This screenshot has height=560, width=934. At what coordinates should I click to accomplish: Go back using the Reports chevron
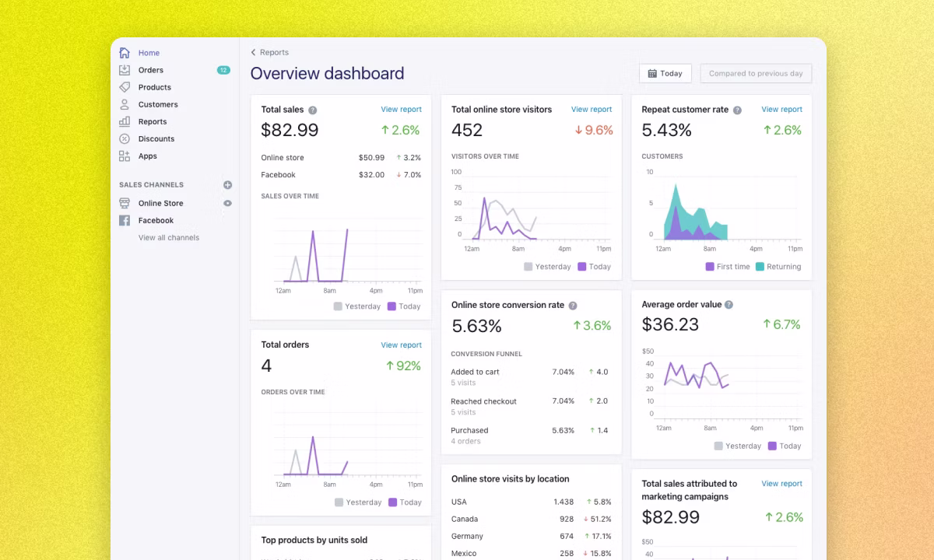pos(253,52)
